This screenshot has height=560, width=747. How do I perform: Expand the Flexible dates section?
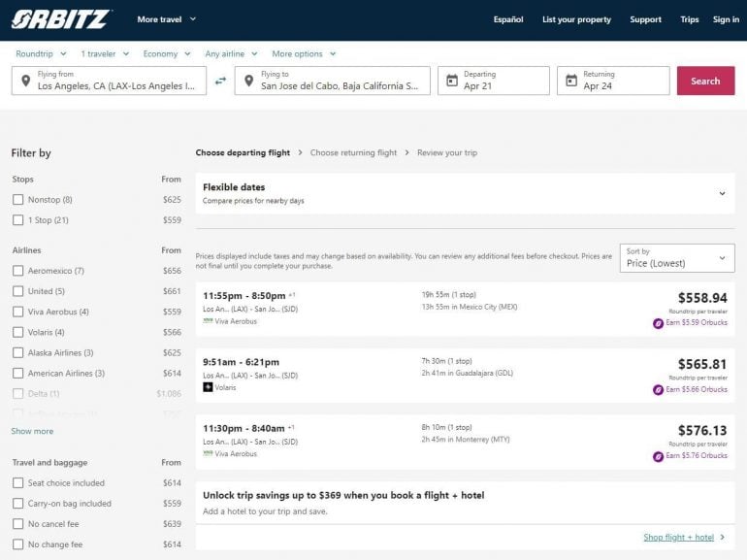[722, 193]
